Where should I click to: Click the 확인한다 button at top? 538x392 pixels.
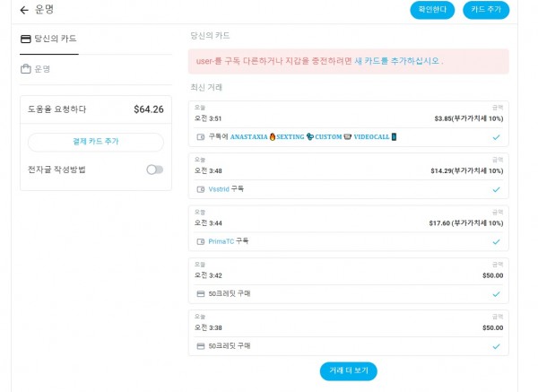coord(432,10)
